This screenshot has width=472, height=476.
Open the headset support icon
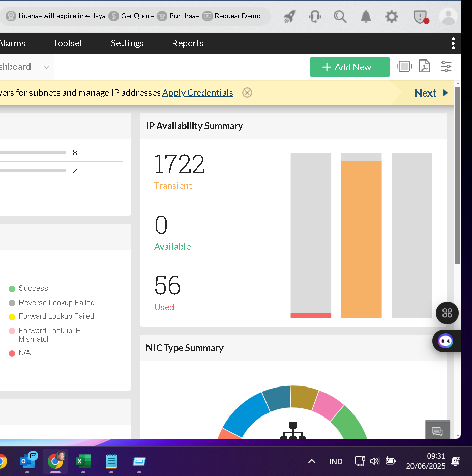pos(315,17)
